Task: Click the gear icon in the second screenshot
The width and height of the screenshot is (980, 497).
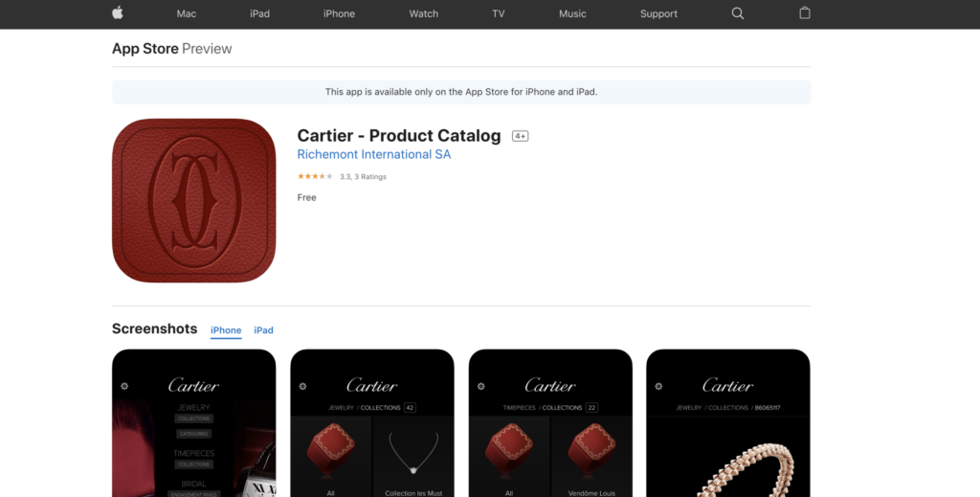Action: 302,386
